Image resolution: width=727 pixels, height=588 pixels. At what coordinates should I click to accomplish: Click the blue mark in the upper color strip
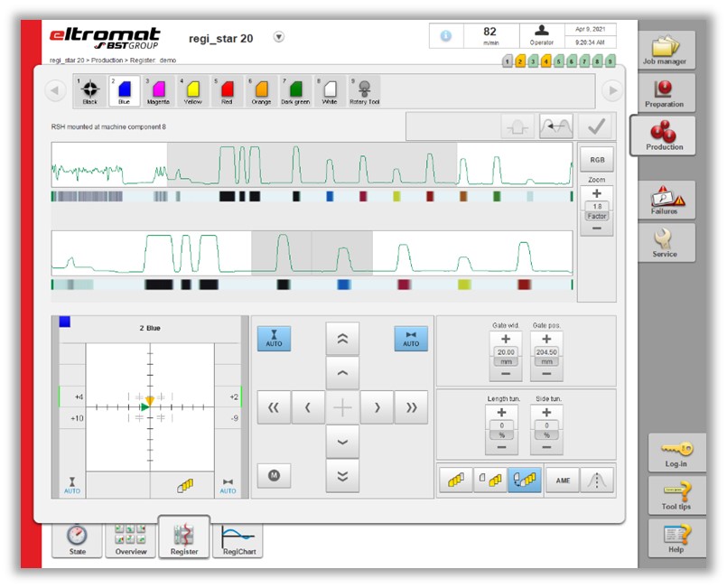tap(330, 196)
